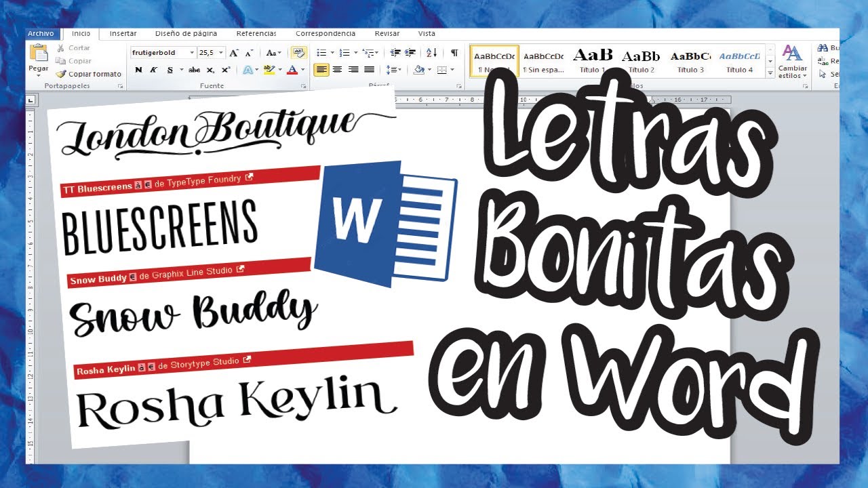Open the frutigerbold font name dropdown

click(x=192, y=53)
